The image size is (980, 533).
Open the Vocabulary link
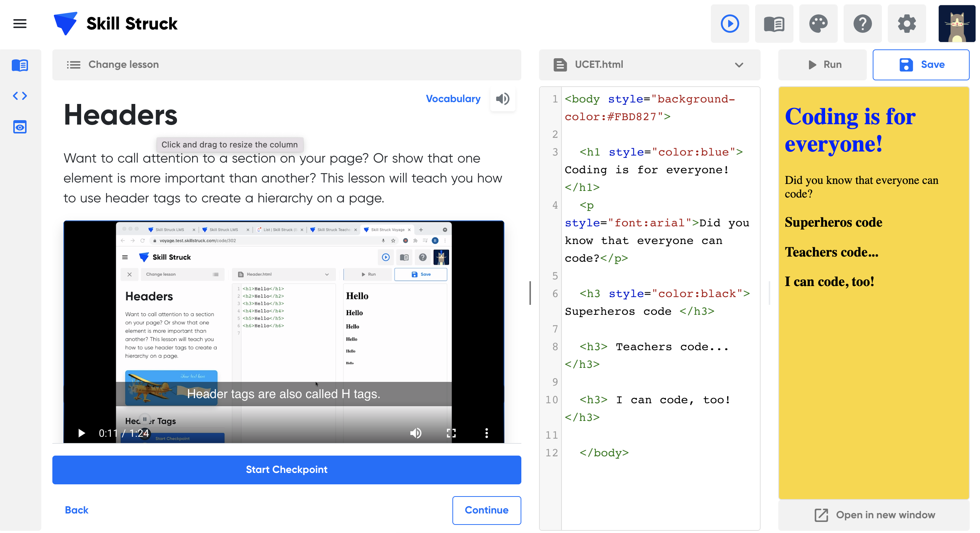pos(453,98)
